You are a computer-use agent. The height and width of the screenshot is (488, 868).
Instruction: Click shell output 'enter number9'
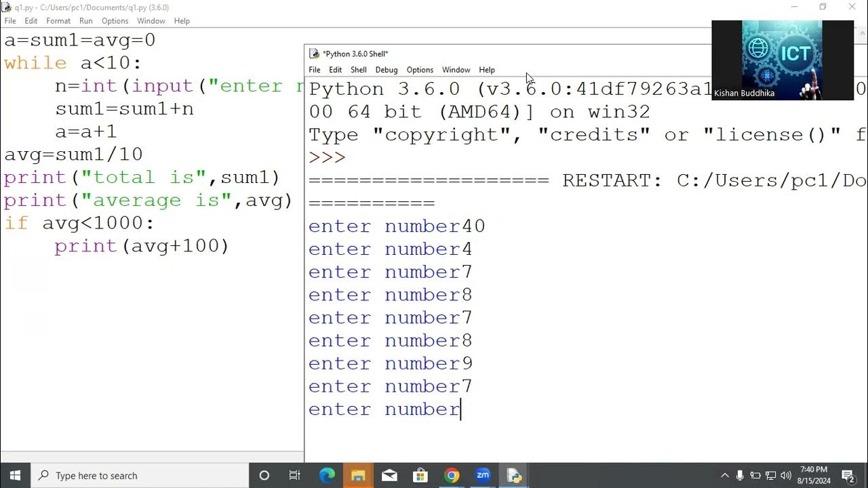(391, 363)
